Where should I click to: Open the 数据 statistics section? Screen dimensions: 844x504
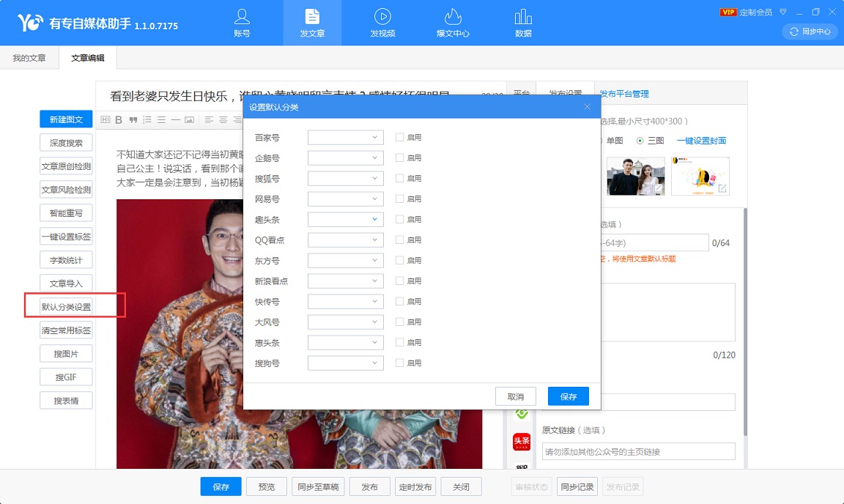[x=523, y=23]
